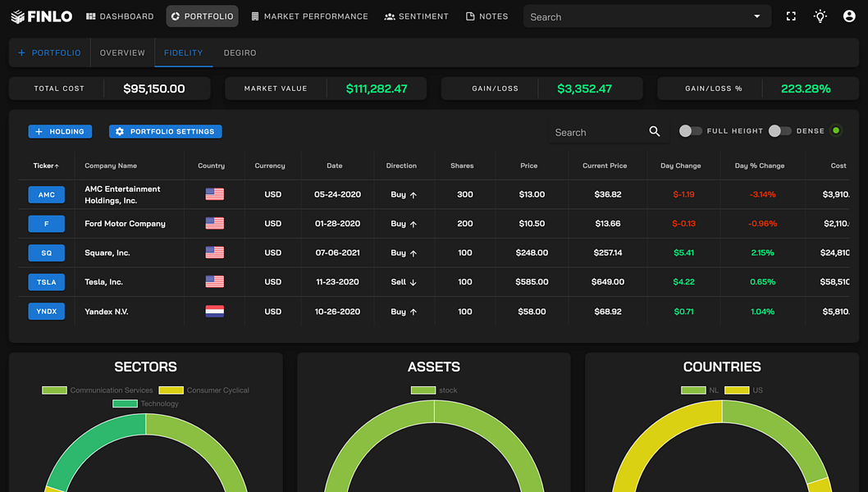Toggle the US legend swatch in Countries
The height and width of the screenshot is (492, 868).
pos(737,390)
